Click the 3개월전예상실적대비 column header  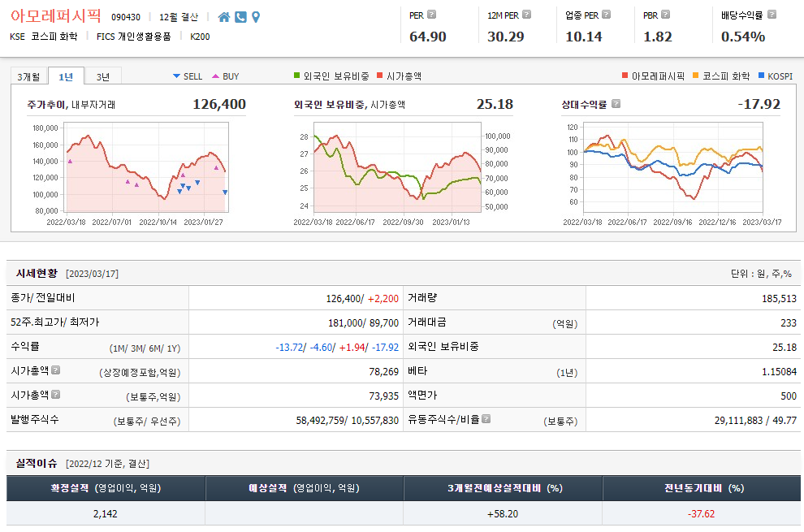[x=503, y=488]
